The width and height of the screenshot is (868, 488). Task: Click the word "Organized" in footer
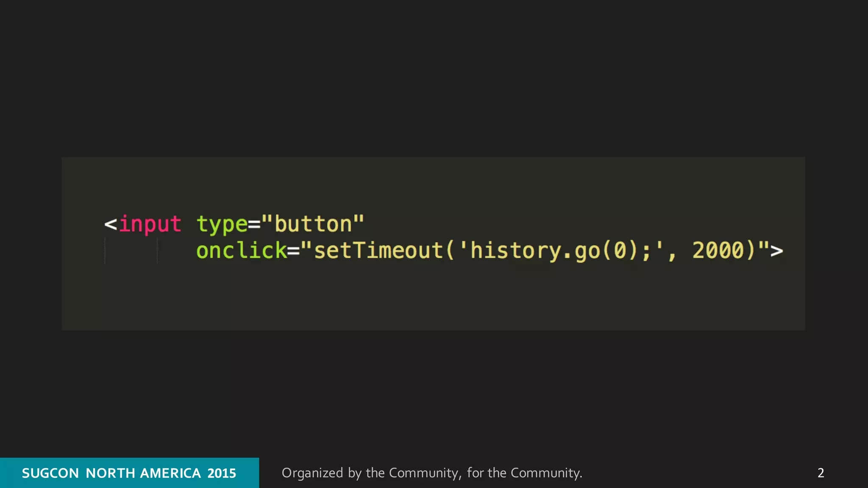pos(312,473)
